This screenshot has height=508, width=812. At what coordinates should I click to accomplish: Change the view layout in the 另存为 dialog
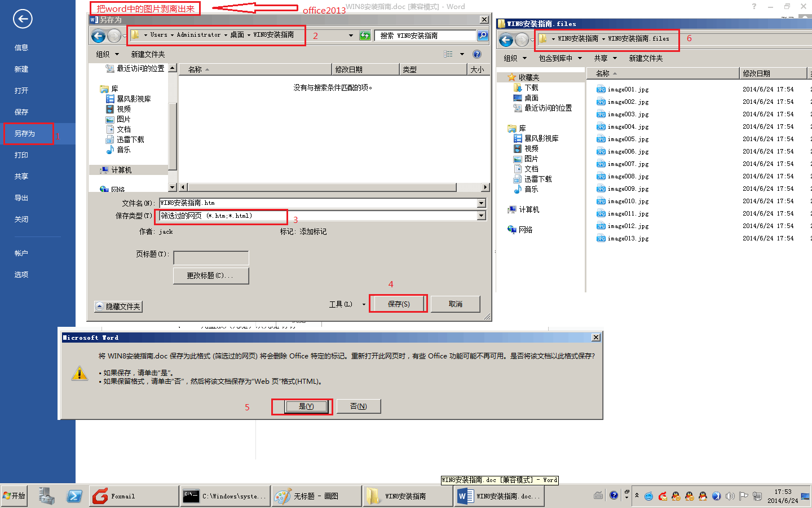(448, 54)
